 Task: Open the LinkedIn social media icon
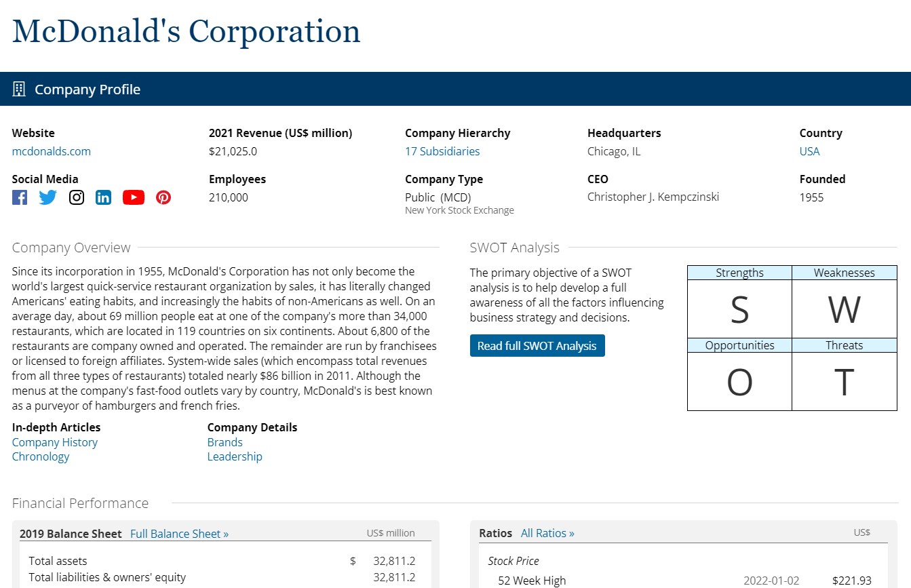[x=103, y=197]
